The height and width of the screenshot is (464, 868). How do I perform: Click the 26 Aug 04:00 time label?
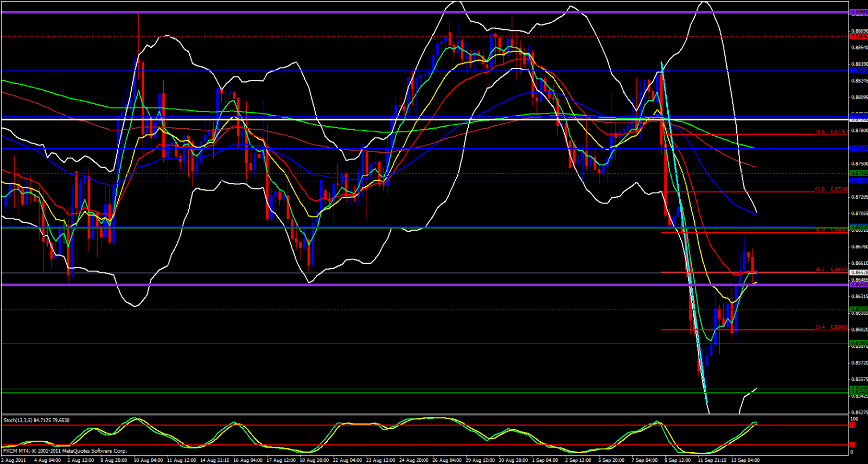447,460
